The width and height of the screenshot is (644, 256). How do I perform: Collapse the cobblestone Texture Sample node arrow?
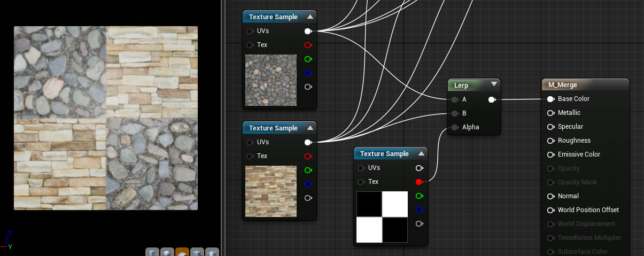pos(310,17)
